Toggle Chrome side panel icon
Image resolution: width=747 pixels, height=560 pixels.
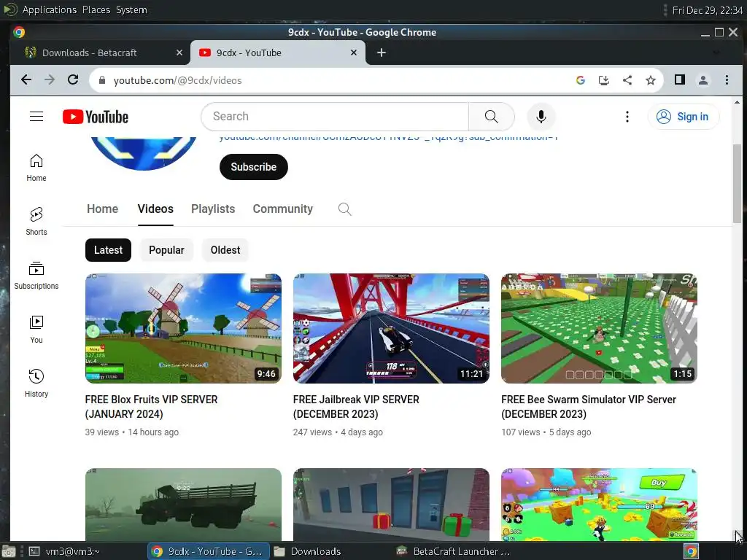click(x=680, y=80)
